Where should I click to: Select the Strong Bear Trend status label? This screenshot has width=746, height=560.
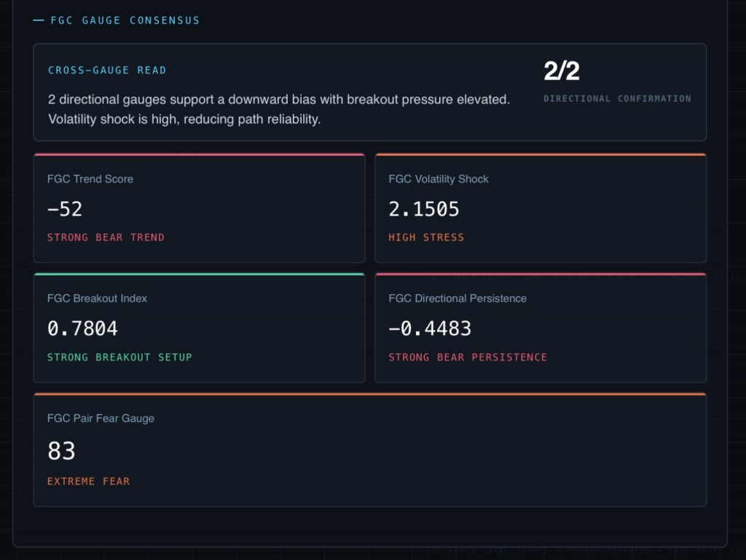(x=106, y=237)
